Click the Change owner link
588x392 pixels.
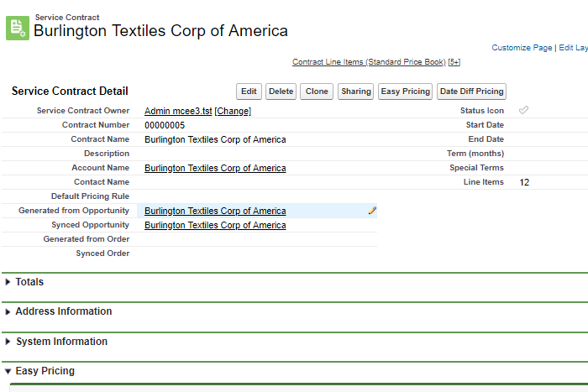pos(233,111)
